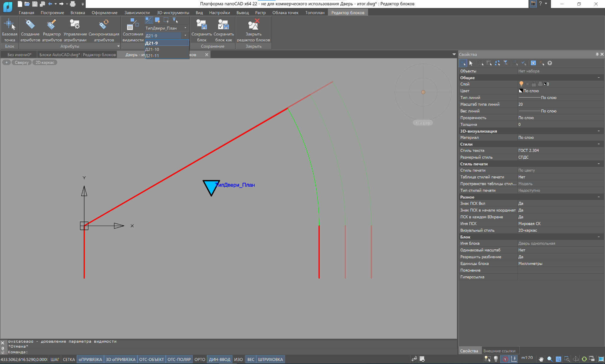Toggle СЕТКА grid display
The width and height of the screenshot is (605, 364).
[69, 359]
